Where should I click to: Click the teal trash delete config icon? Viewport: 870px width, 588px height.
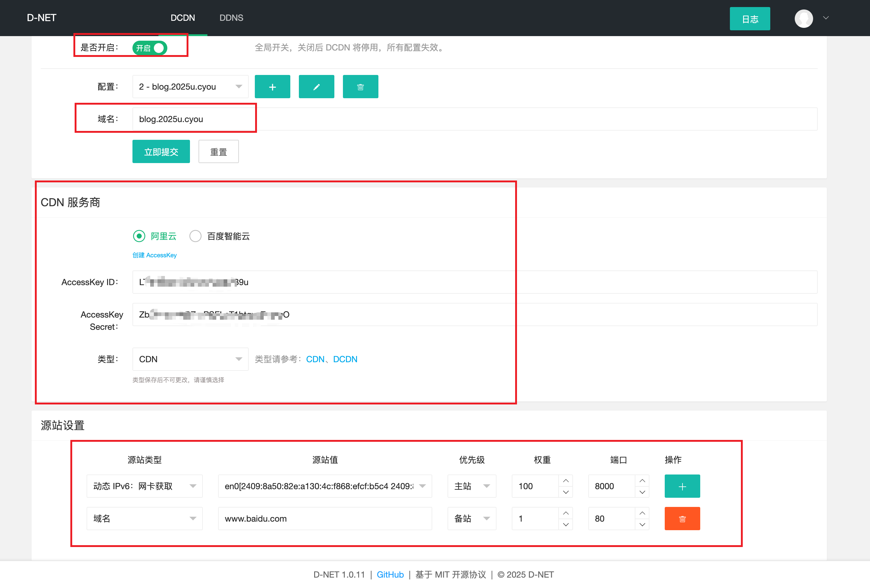[360, 87]
